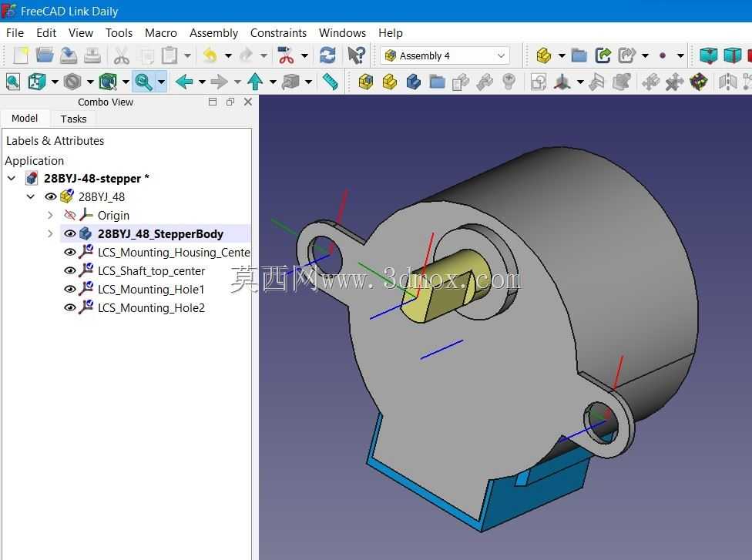Click the new sketch icon
The height and width of the screenshot is (560, 752).
[539, 82]
